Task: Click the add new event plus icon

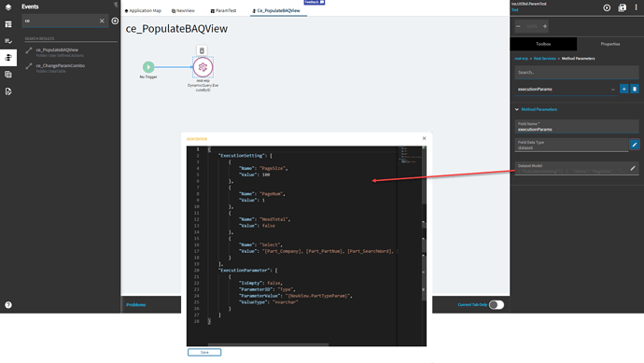Action: [115, 21]
